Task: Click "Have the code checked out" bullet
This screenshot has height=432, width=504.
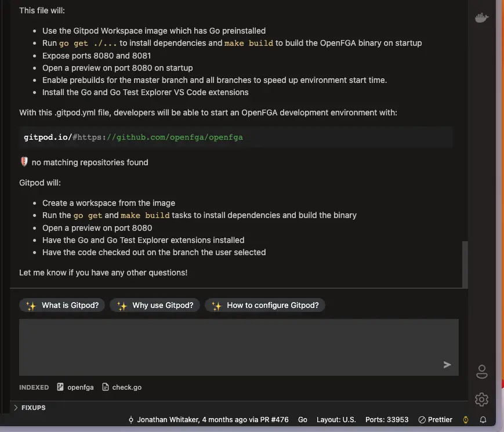Action: click(154, 252)
